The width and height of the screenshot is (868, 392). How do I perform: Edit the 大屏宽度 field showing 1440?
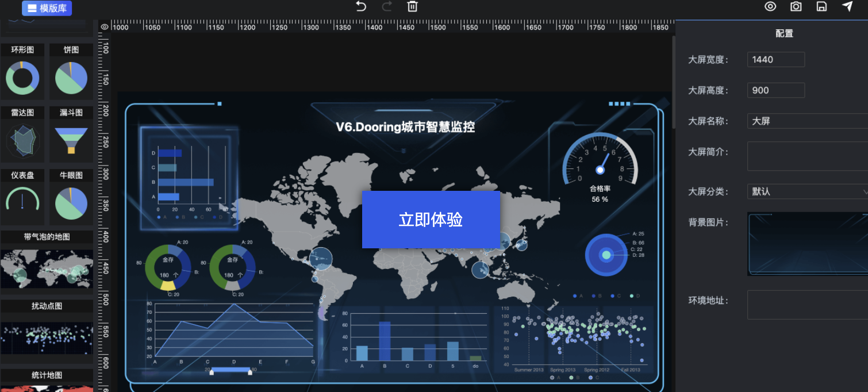click(x=776, y=59)
